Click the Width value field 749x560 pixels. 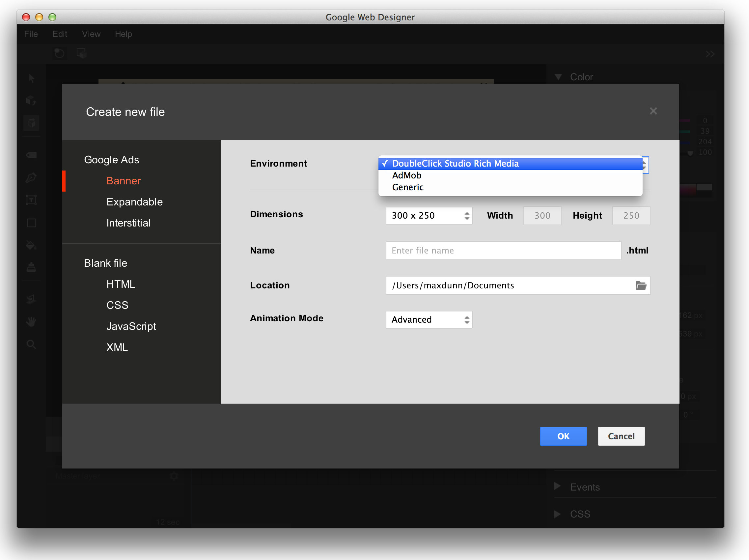[542, 216]
